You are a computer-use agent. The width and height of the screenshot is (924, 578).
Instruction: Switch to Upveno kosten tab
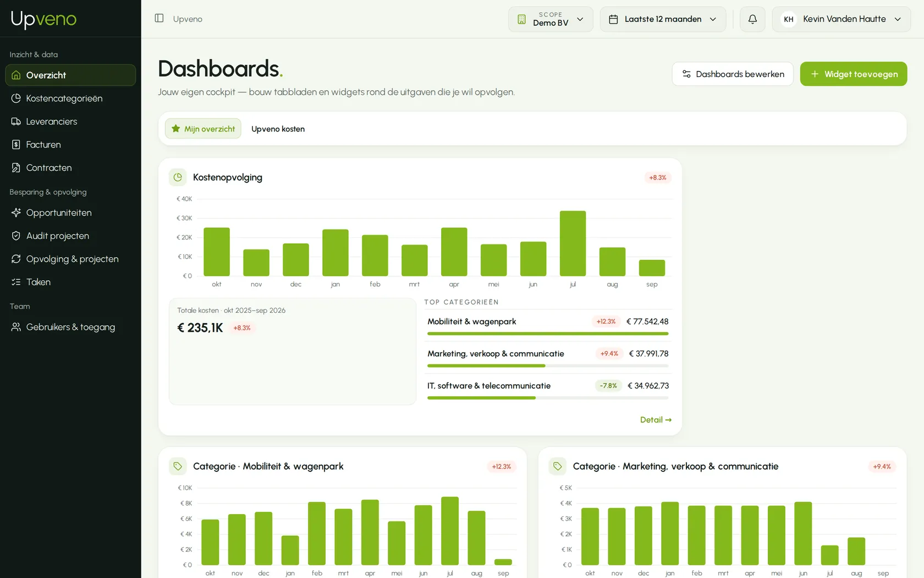pyautogui.click(x=278, y=129)
